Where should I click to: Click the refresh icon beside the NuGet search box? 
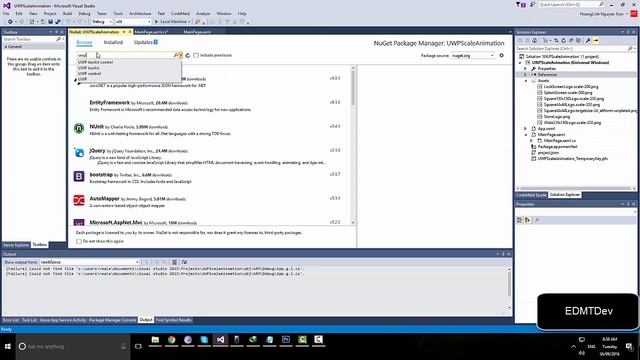pos(187,56)
